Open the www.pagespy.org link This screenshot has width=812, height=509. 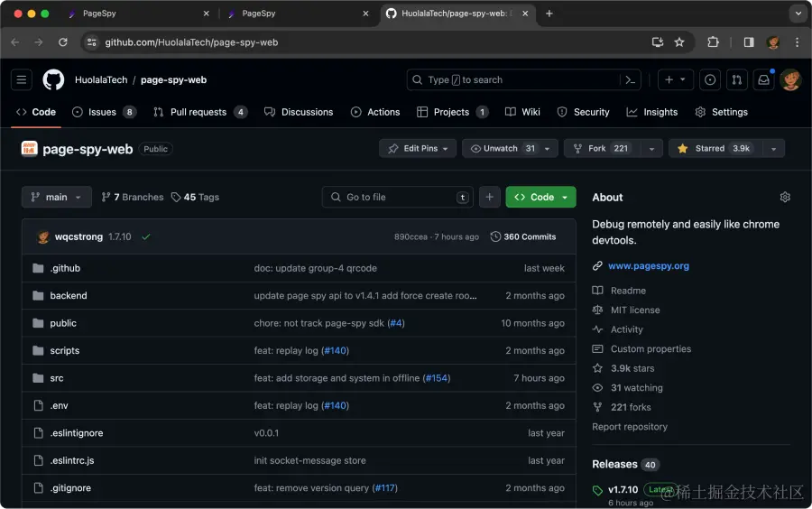coord(649,265)
